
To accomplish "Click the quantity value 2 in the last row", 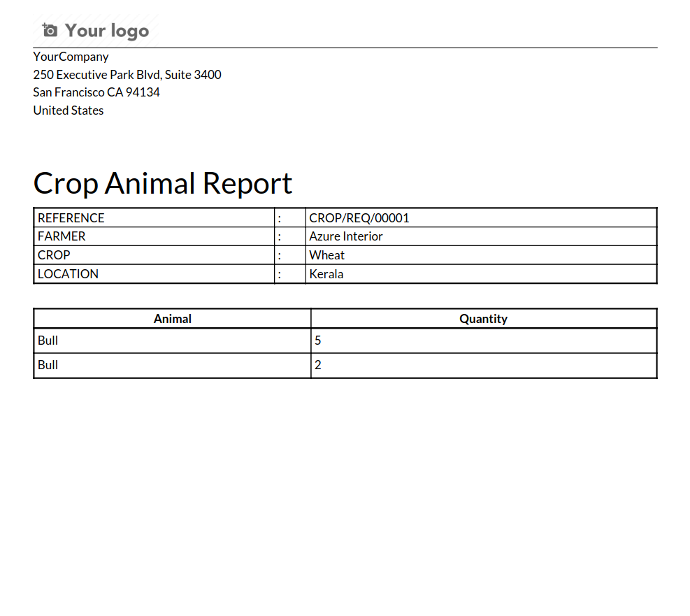I will click(x=318, y=365).
